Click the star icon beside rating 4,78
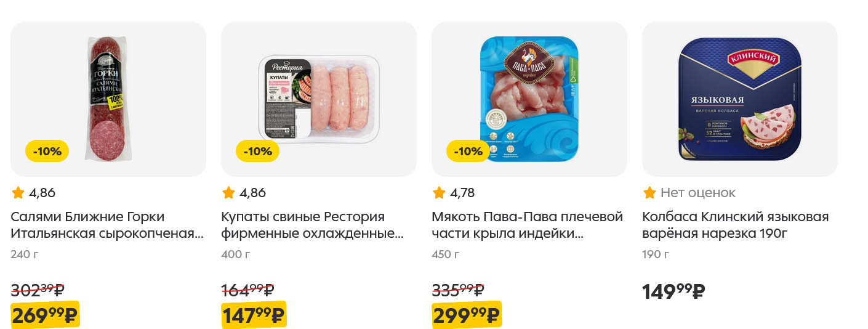The width and height of the screenshot is (868, 329). click(x=439, y=193)
